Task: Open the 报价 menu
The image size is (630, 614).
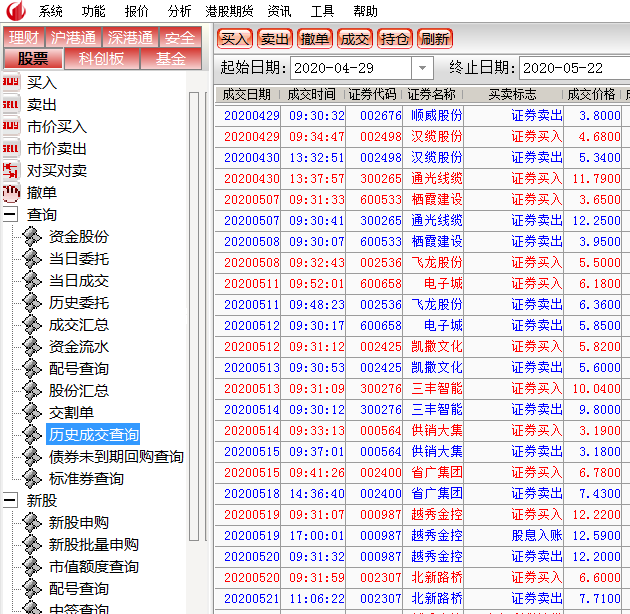Action: coord(136,11)
